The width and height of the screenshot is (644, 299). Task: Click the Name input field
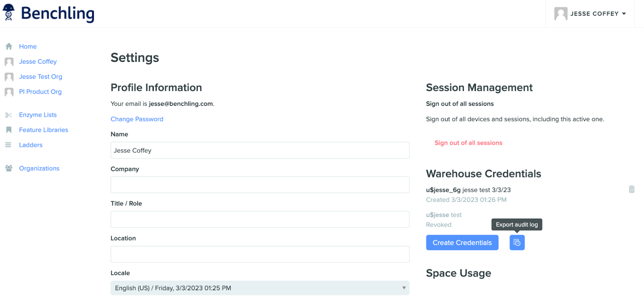pyautogui.click(x=260, y=150)
